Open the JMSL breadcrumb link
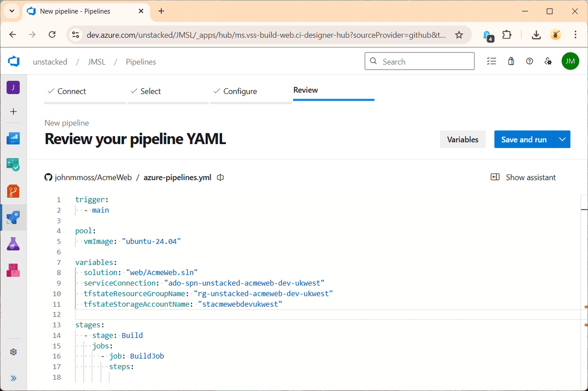This screenshot has width=588, height=391. coord(97,62)
